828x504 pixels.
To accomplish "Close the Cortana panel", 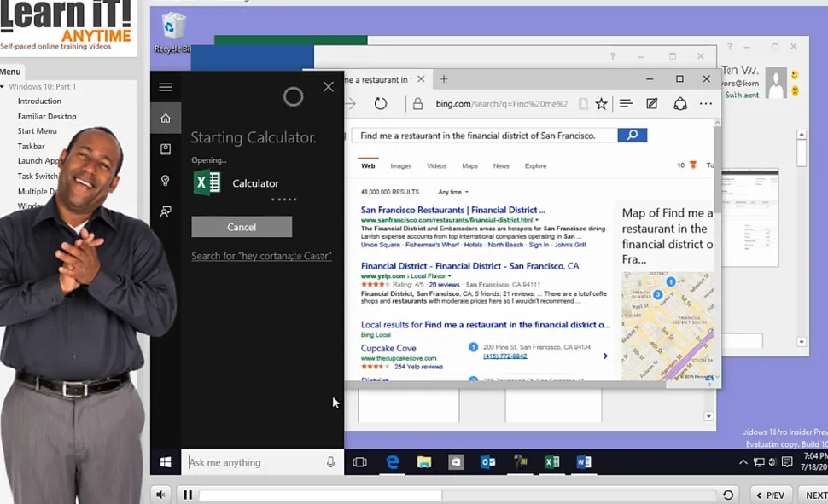I will [x=329, y=86].
